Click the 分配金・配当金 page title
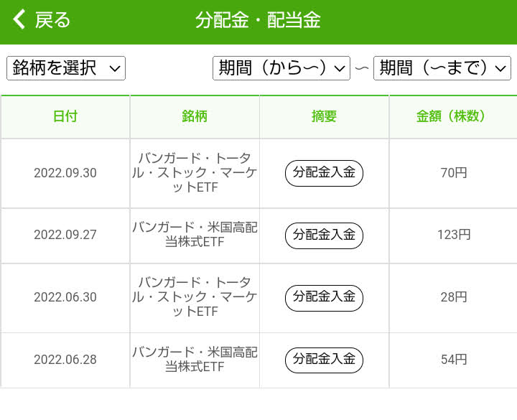Screen dimensions: 517x420 click(258, 20)
